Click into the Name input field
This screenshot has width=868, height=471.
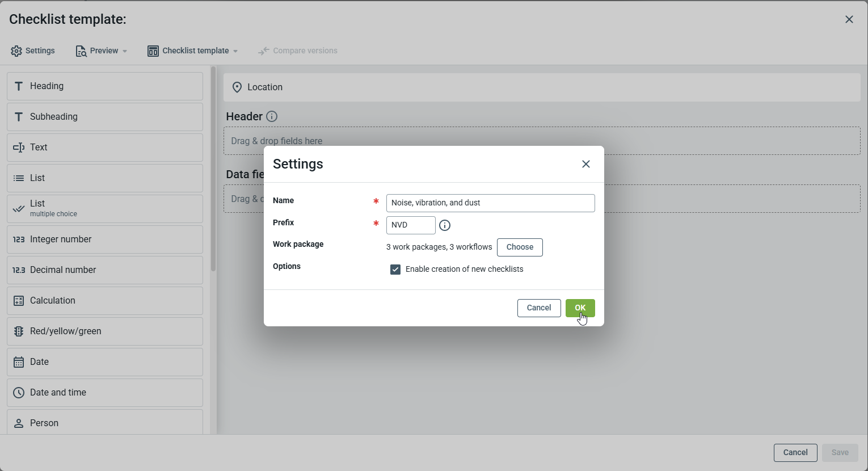click(x=490, y=203)
